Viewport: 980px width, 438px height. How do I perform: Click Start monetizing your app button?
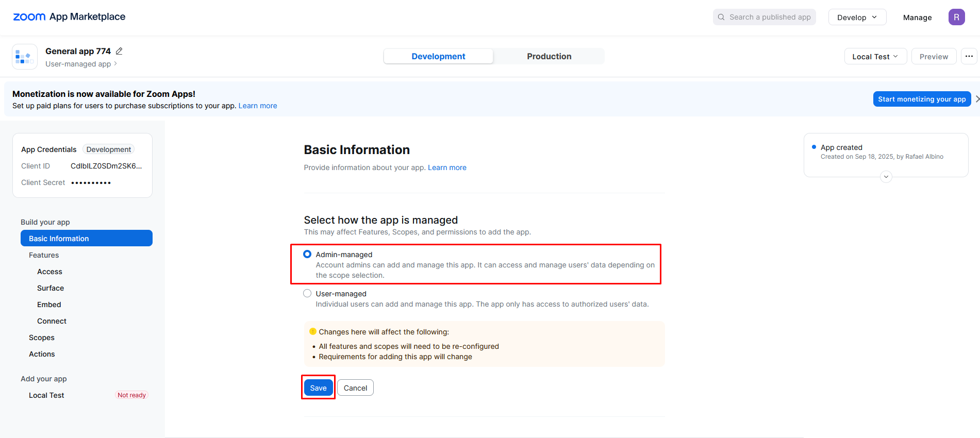[x=921, y=99]
